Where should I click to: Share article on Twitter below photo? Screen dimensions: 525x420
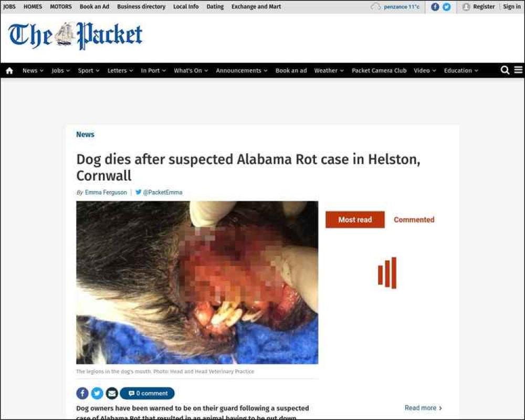coord(97,393)
